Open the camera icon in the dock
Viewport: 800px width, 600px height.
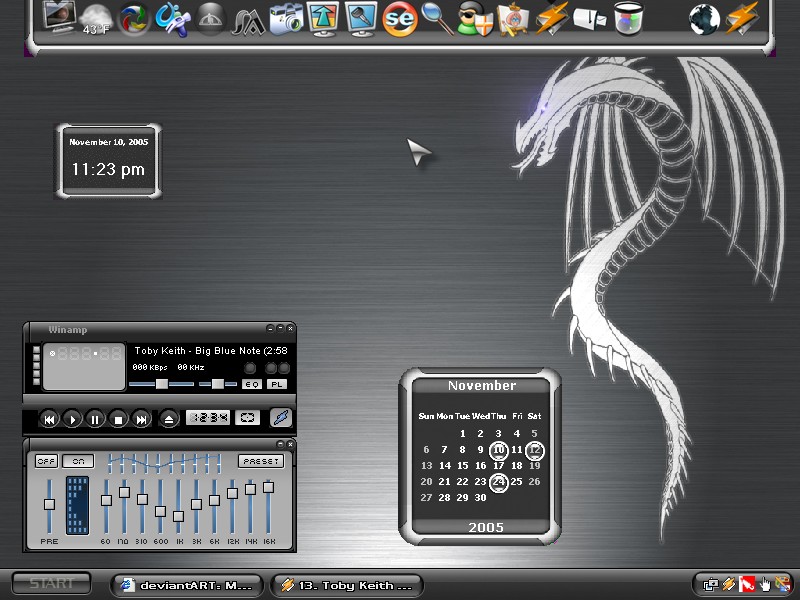point(286,19)
